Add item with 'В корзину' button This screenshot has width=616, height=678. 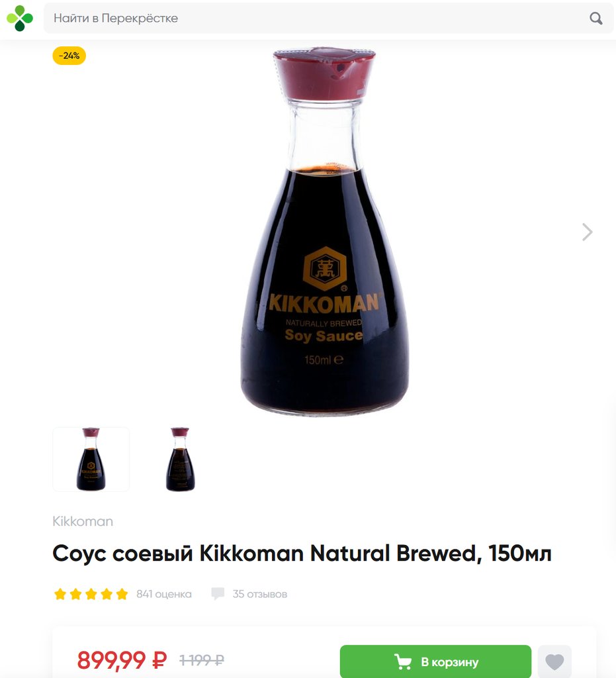435,661
